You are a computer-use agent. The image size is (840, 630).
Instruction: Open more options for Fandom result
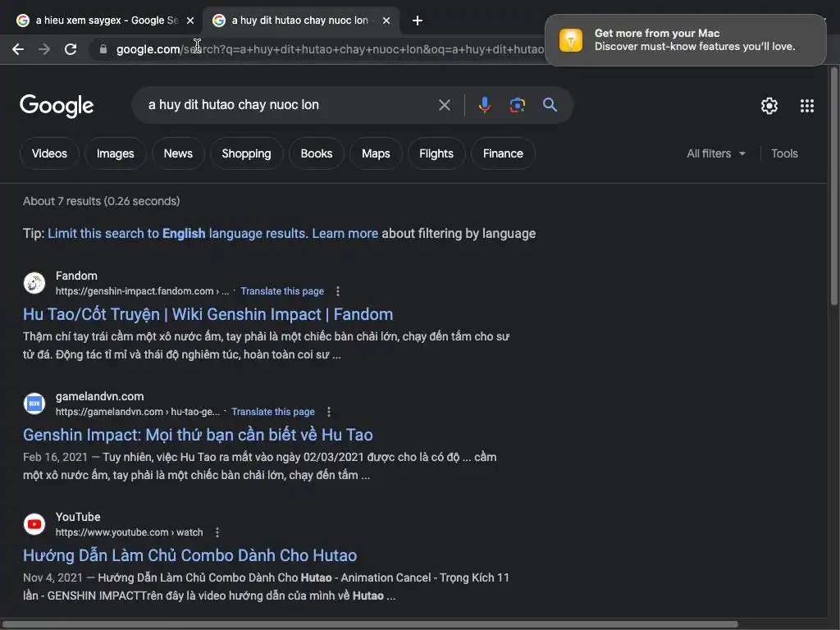point(337,291)
